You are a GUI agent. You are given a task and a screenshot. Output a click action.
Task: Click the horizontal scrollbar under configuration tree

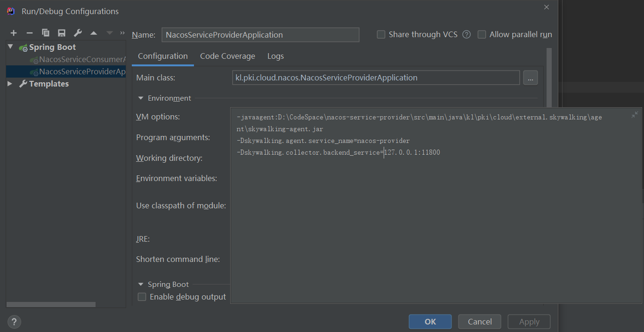coord(51,305)
